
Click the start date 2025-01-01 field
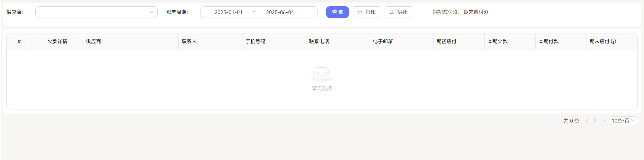tap(228, 12)
